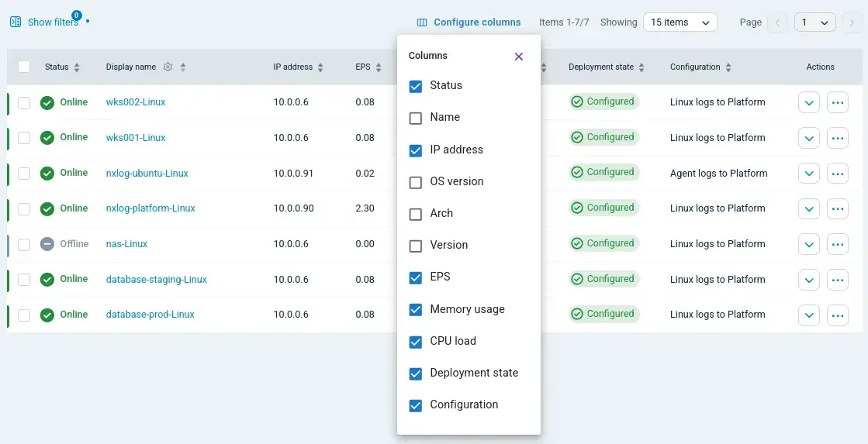Open three-dot actions menu for nas-Linux
Viewport: 868px width, 444px height.
tap(837, 244)
